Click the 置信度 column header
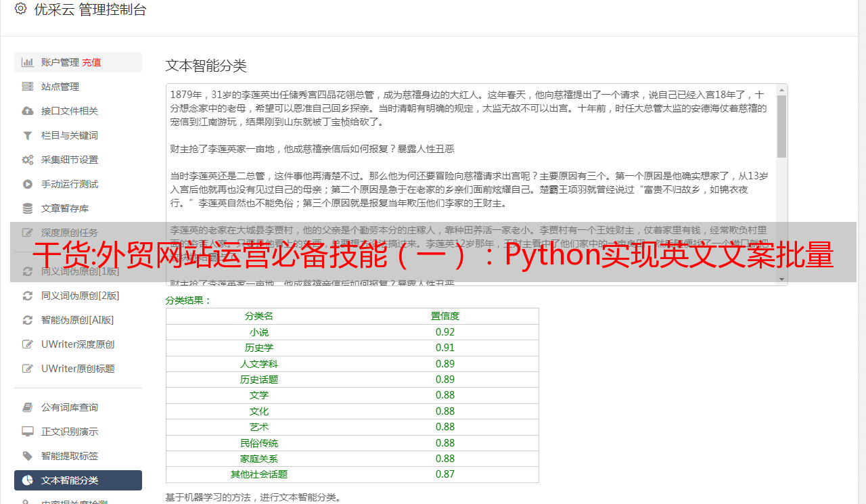866x504 pixels. (x=445, y=316)
